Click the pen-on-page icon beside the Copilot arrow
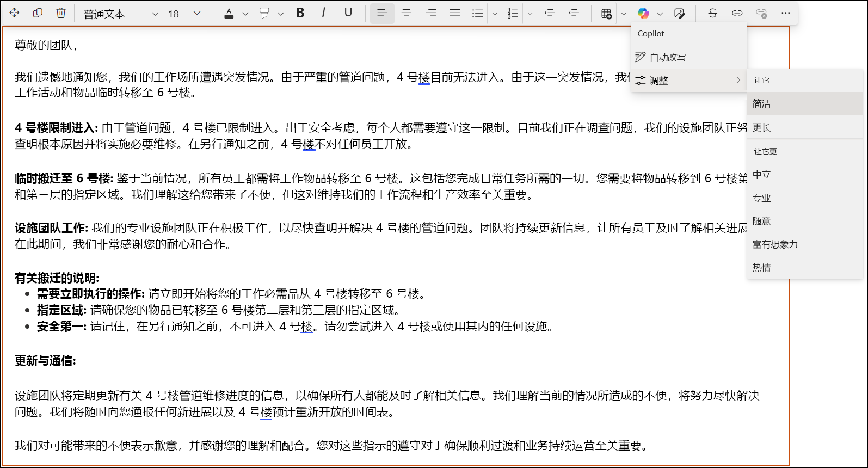Image resolution: width=868 pixels, height=468 pixels. pyautogui.click(x=679, y=14)
